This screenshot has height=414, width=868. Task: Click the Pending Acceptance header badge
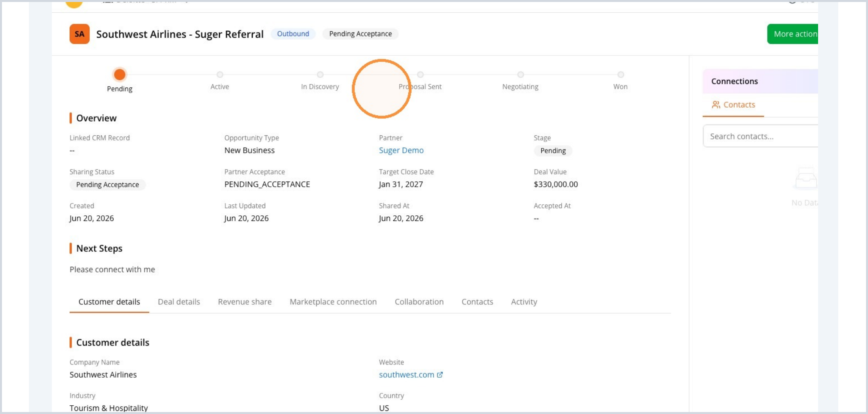tap(360, 34)
